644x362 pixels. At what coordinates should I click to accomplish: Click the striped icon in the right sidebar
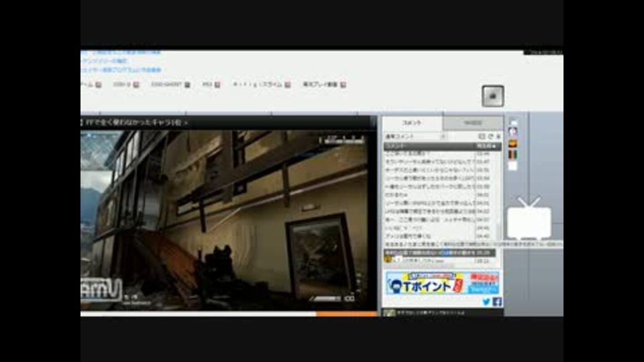pos(513,154)
